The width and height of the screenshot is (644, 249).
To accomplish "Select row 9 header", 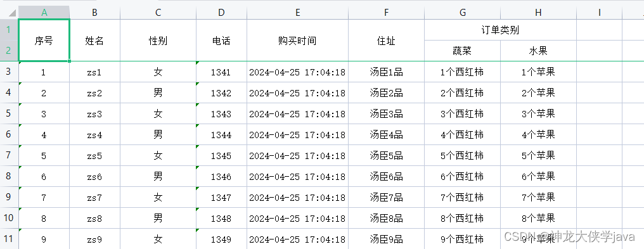I will point(9,197).
